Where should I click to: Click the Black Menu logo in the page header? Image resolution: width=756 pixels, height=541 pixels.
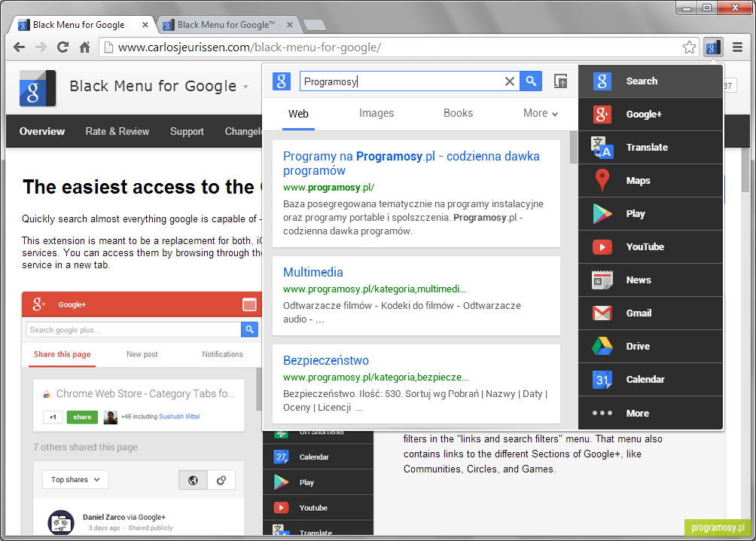coord(38,88)
